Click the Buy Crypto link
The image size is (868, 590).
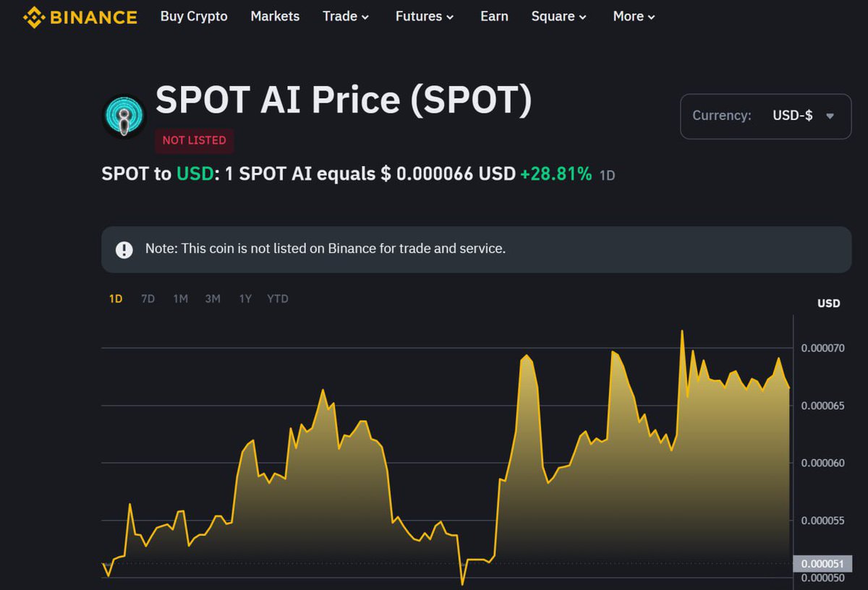(x=193, y=16)
